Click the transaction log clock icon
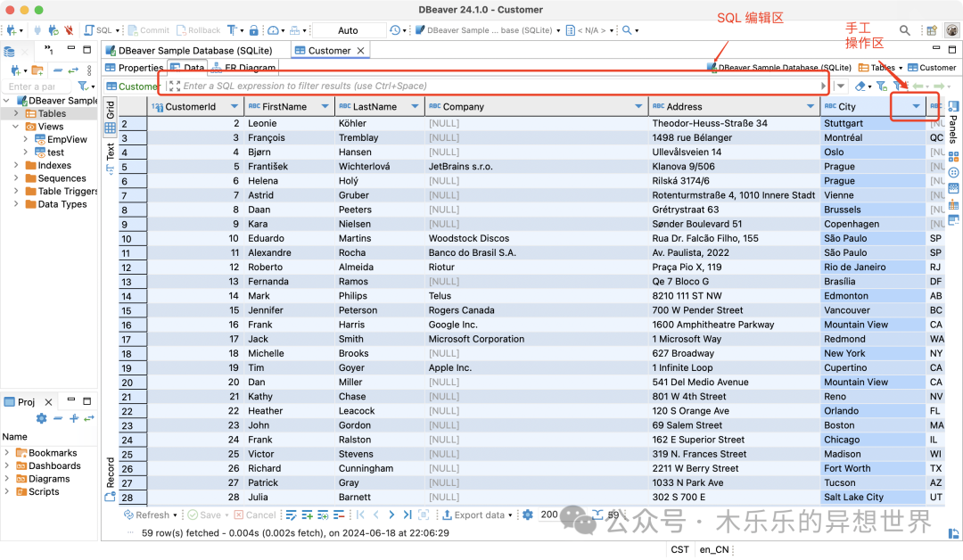The height and width of the screenshot is (560, 963). (x=395, y=30)
